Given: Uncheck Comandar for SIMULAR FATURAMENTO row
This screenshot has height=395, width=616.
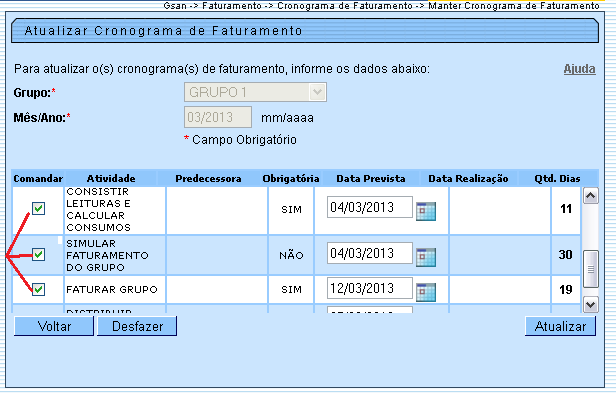Looking at the screenshot, I should pos(38,255).
